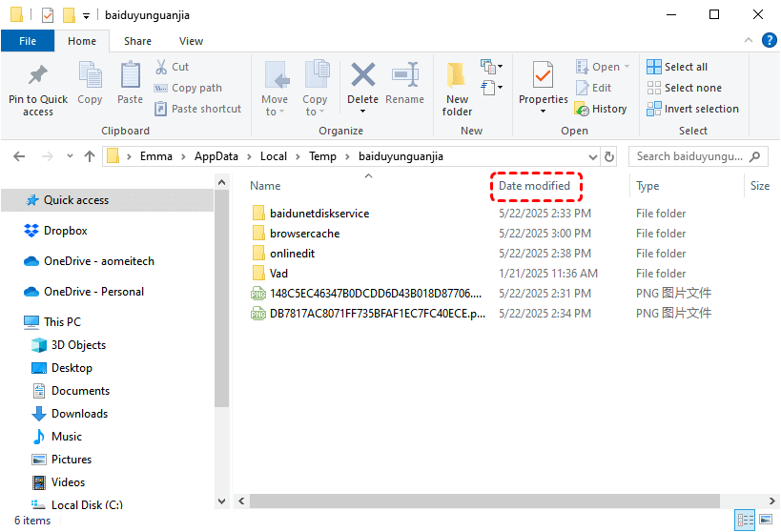Switch to the Share ribbon tab

[x=137, y=41]
